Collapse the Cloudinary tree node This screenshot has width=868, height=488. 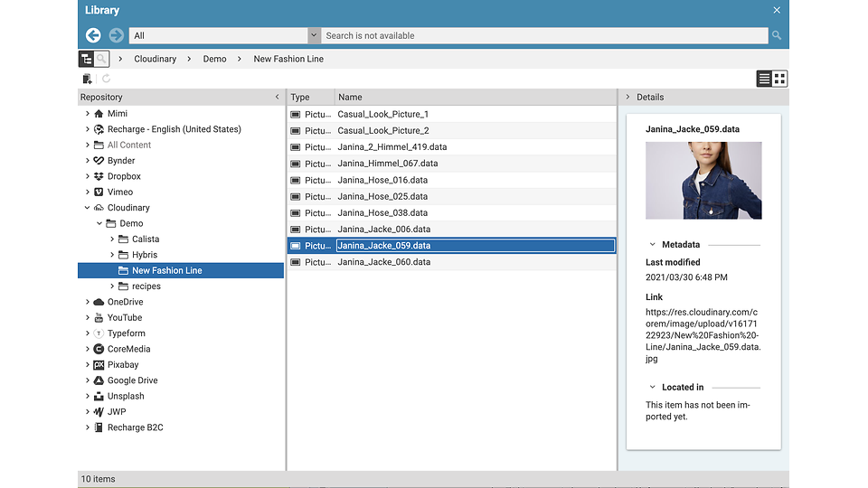point(87,208)
